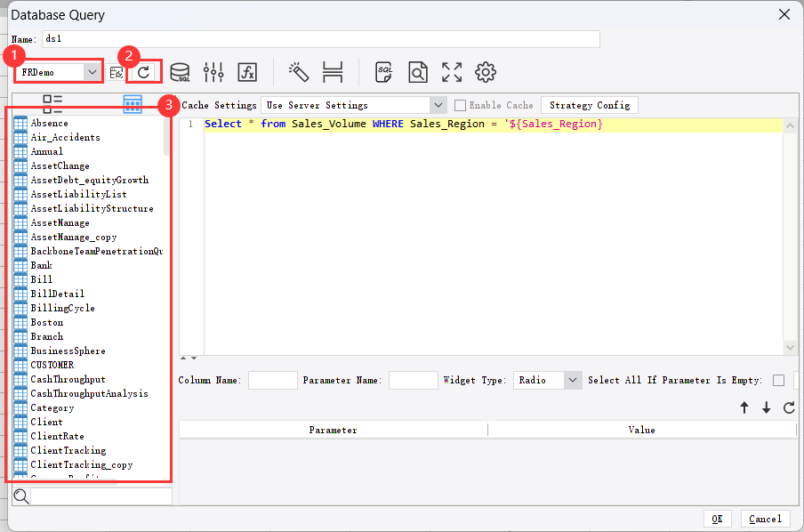Select the AssetDebt_equityGrowth table
The width and height of the screenshot is (804, 532).
coord(89,180)
